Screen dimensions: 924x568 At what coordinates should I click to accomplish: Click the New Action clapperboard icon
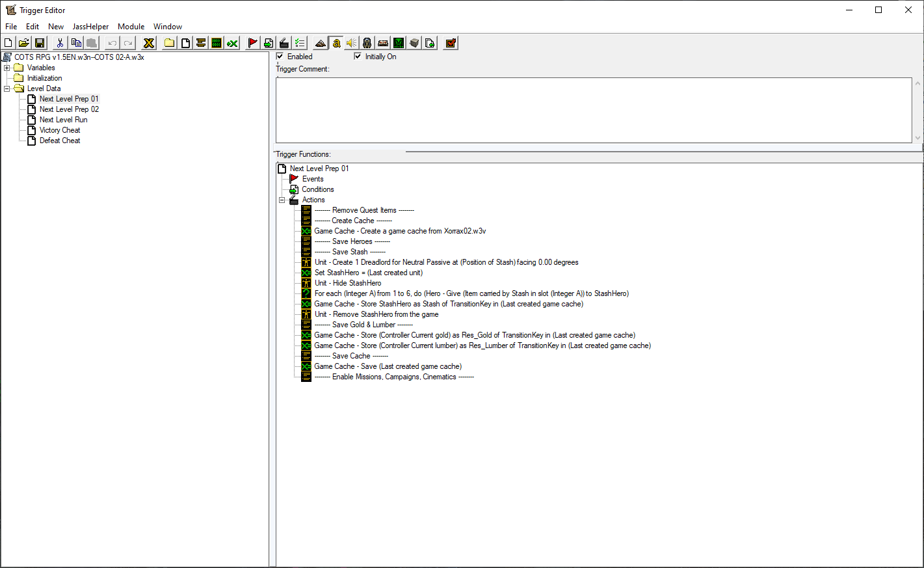tap(284, 43)
